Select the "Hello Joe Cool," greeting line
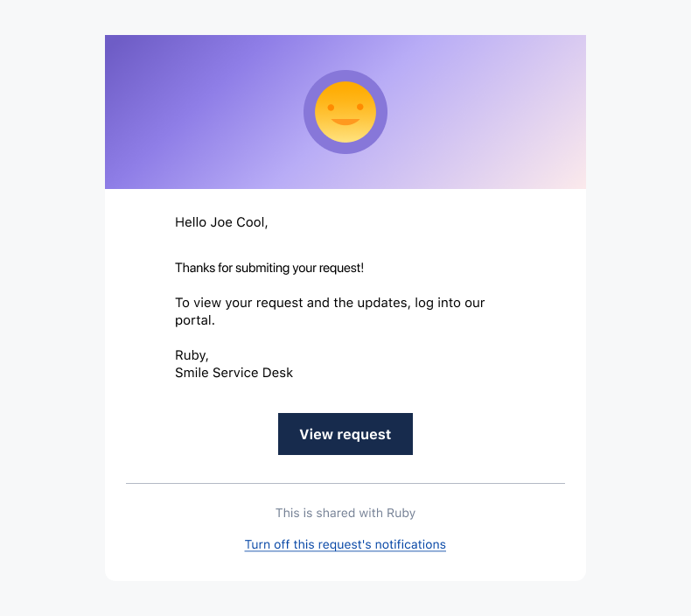 pos(221,222)
